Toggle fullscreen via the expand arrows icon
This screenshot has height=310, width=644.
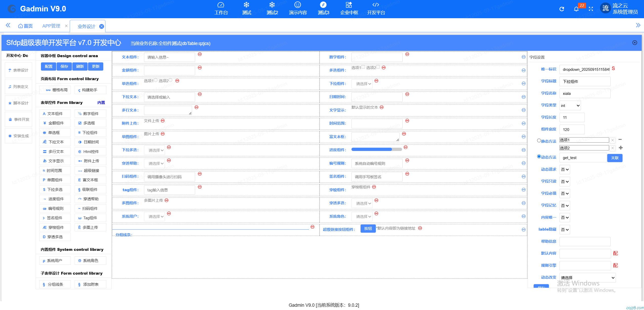[591, 9]
